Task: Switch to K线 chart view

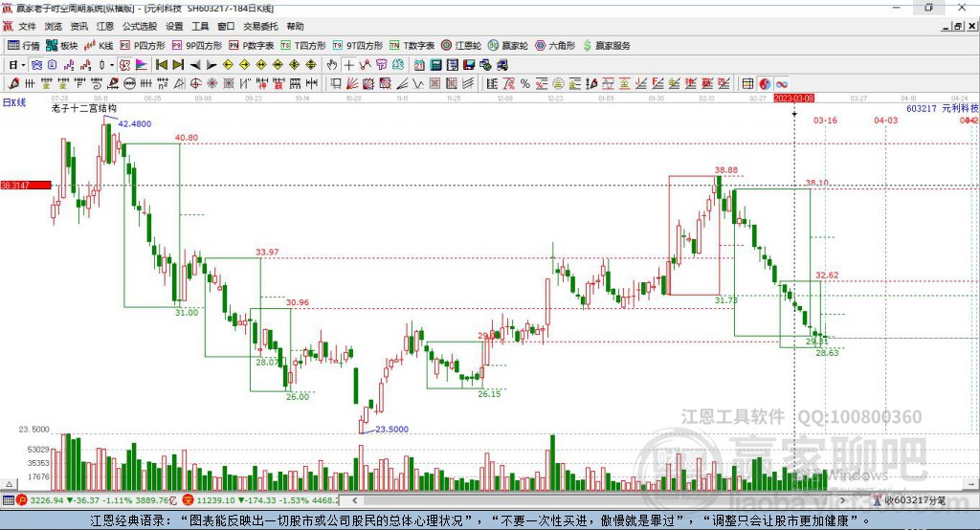Action: (100, 46)
